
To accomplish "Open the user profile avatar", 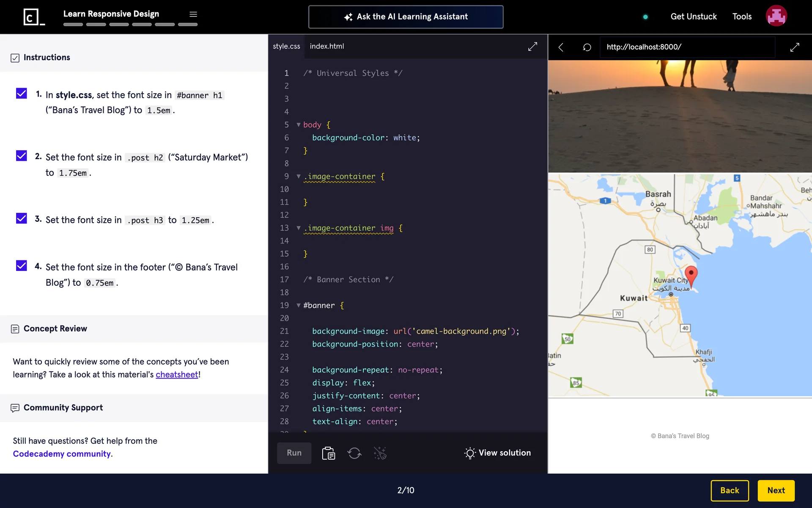I will point(776,16).
